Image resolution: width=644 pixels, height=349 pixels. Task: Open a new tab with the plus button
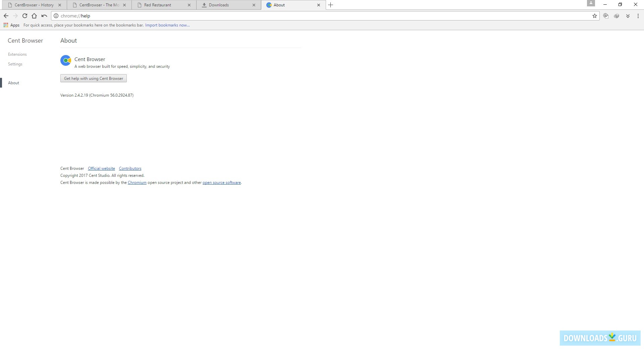pos(331,5)
